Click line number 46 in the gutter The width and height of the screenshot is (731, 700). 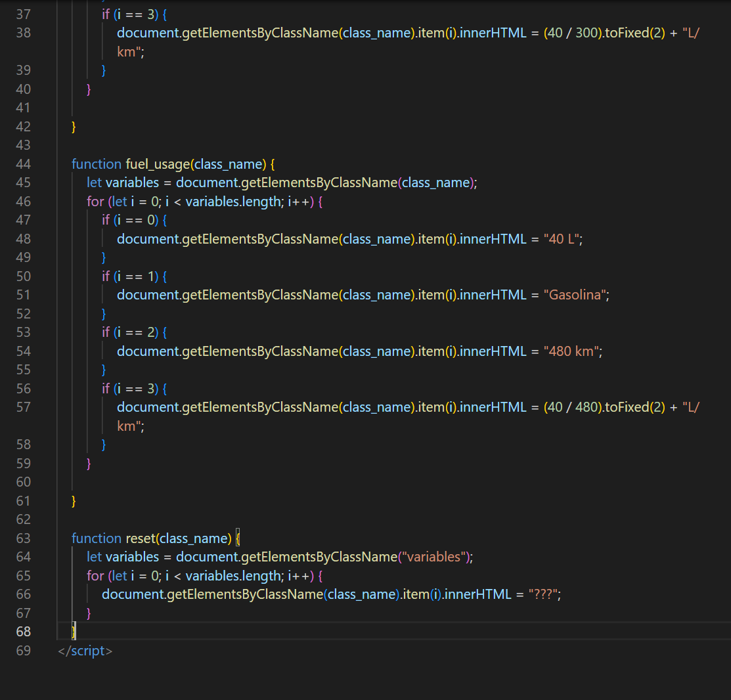click(x=23, y=202)
